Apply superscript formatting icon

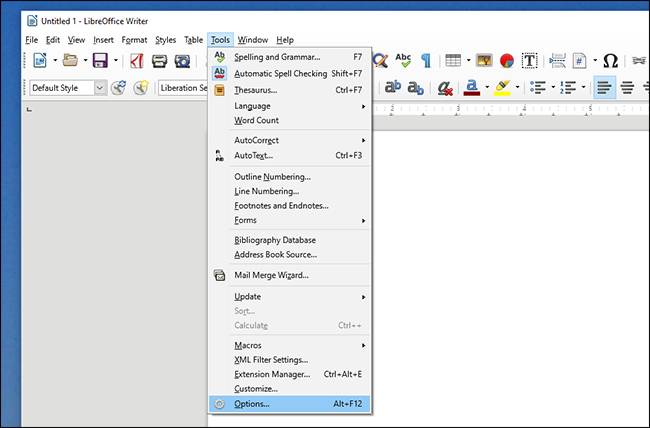(393, 87)
